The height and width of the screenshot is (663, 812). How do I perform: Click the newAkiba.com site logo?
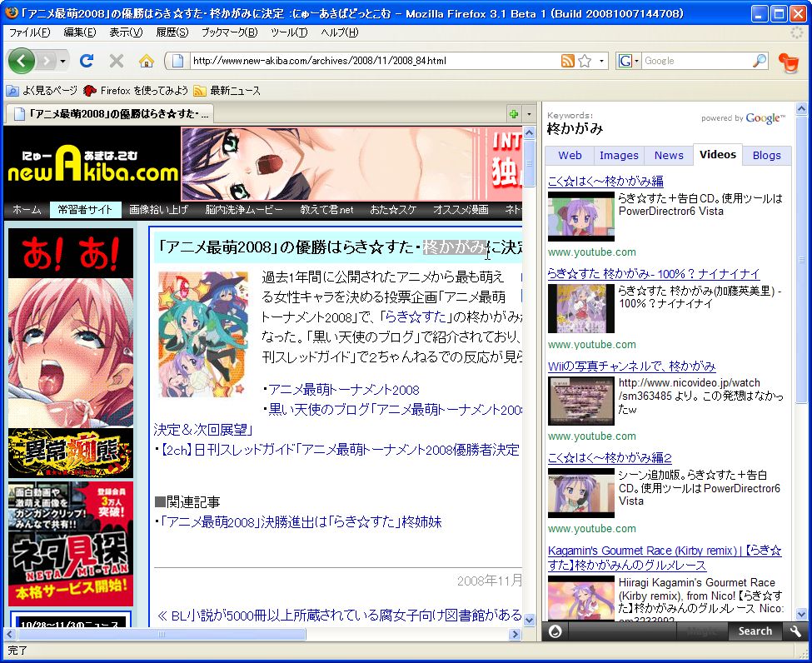[x=92, y=164]
